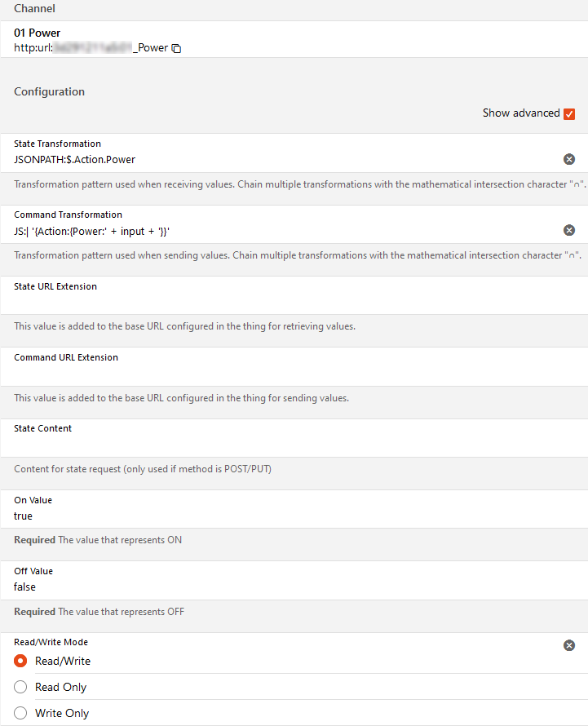This screenshot has width=588, height=726.
Task: Reset the Read/Write Mode selection
Action: pos(569,645)
